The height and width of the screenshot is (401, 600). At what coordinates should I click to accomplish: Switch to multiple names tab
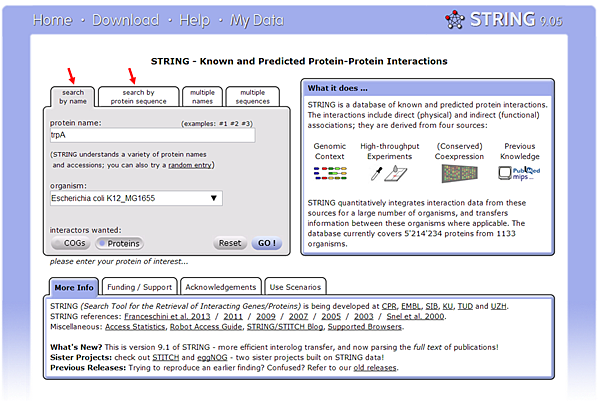tap(202, 97)
